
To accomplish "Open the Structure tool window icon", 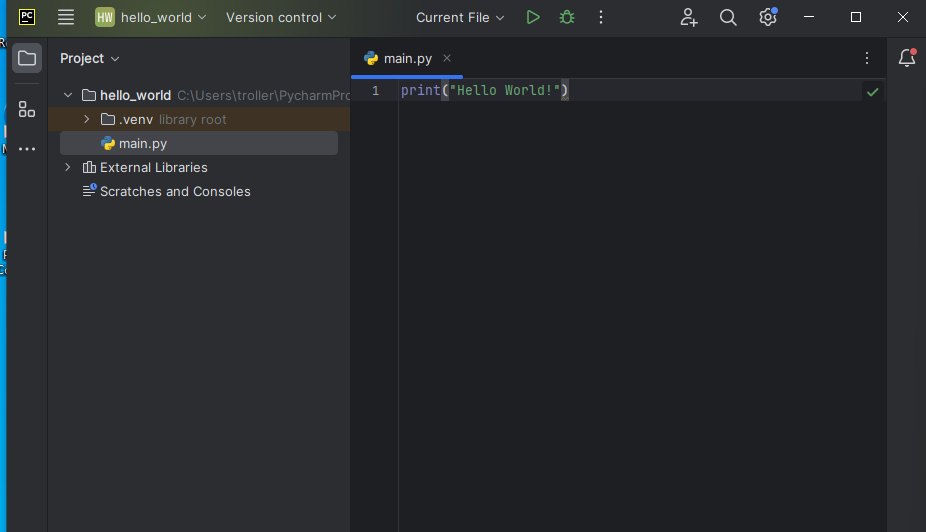I will click(x=27, y=109).
